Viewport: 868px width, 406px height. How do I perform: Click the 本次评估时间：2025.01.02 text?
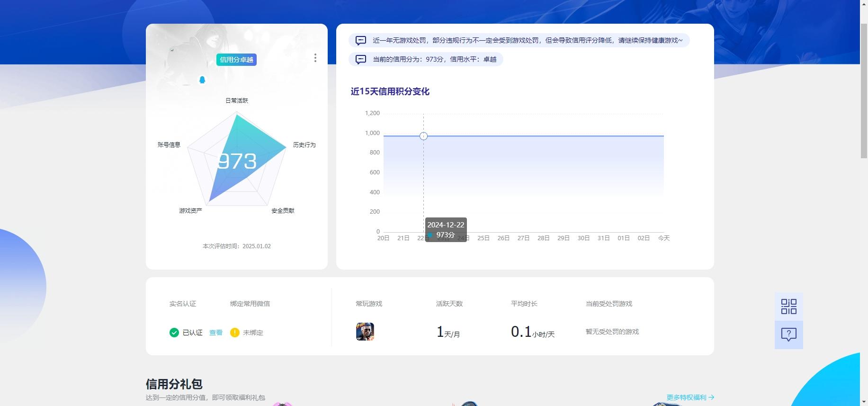point(237,246)
